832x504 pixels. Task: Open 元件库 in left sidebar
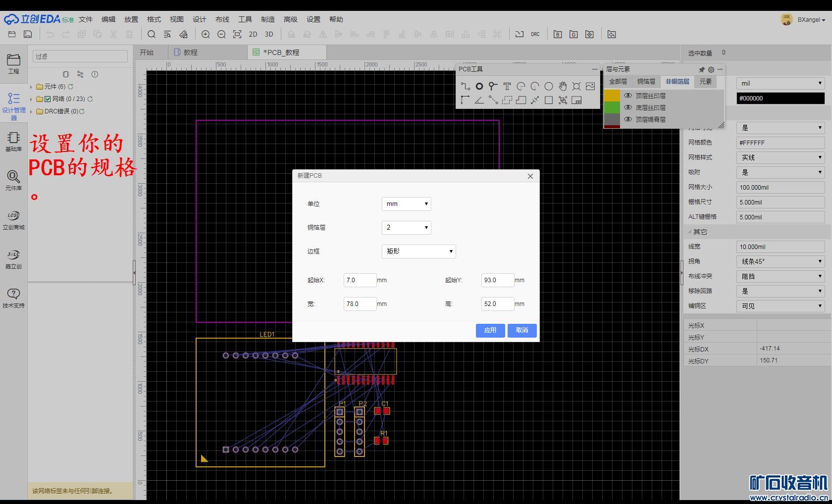point(13,181)
